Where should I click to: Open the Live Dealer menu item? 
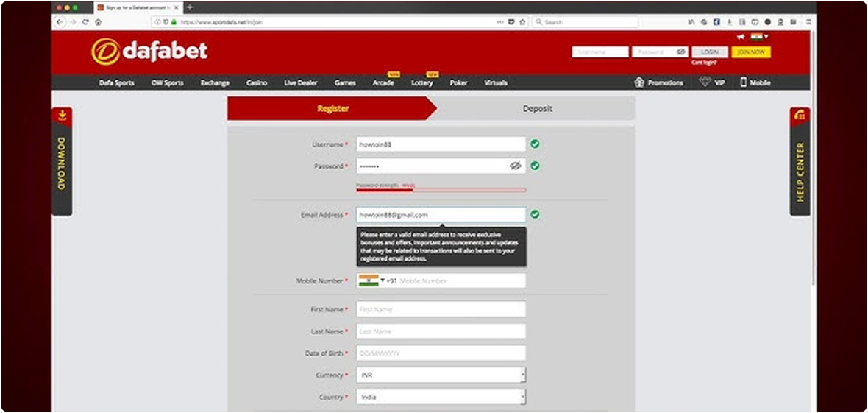(301, 82)
